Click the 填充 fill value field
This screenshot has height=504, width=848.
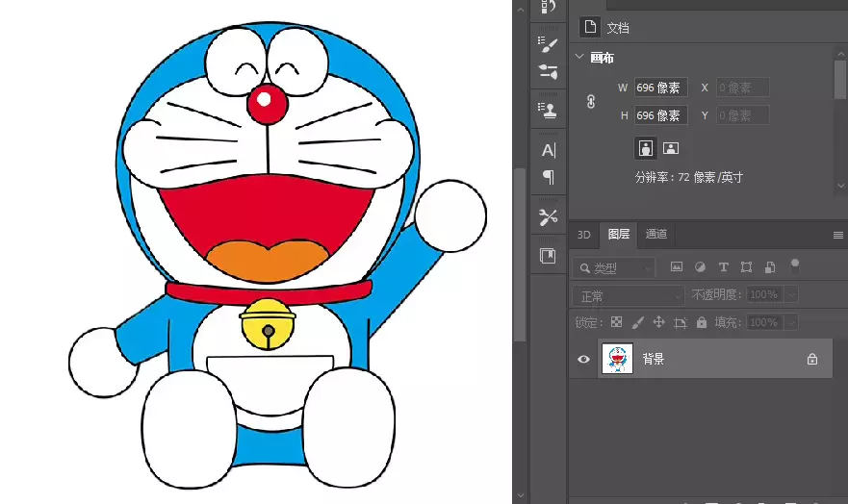(x=764, y=322)
